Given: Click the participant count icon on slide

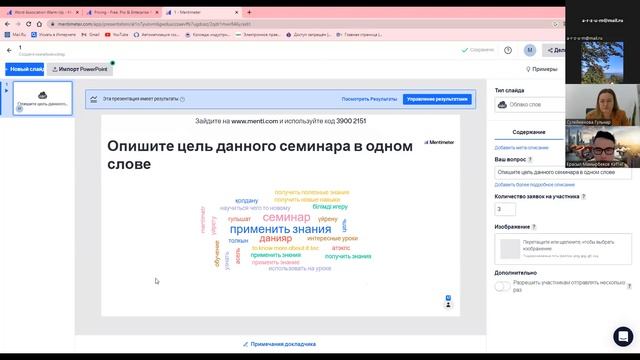Looking at the screenshot, I should (448, 304).
